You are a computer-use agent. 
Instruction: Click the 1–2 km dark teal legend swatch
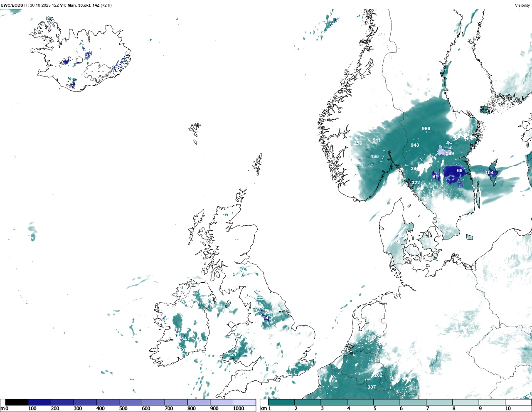pos(281,402)
